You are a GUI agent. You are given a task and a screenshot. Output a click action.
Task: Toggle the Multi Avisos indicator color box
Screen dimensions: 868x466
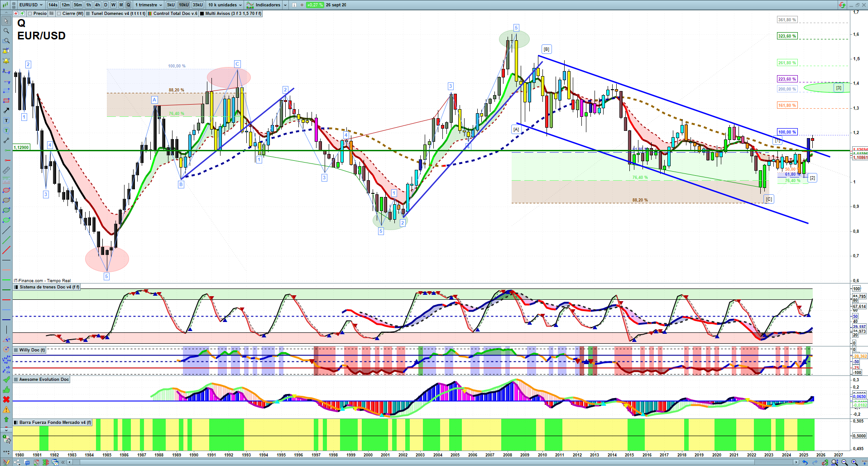202,14
